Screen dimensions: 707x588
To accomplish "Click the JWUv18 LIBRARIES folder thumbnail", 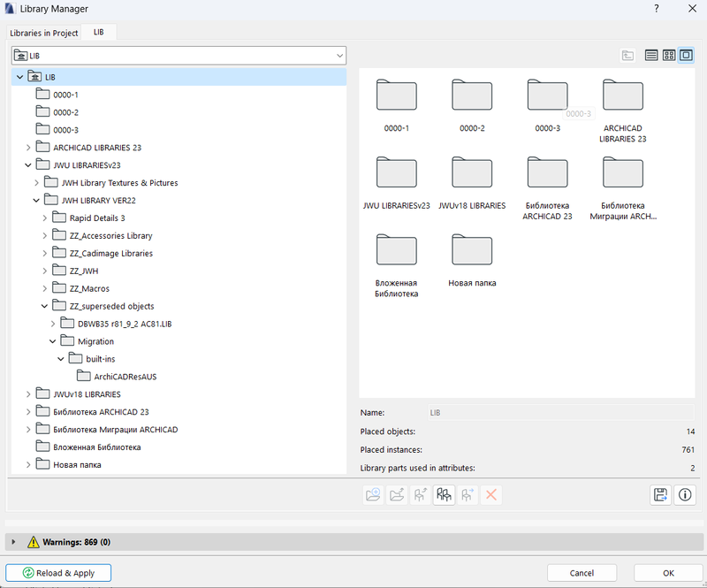I will click(x=472, y=172).
